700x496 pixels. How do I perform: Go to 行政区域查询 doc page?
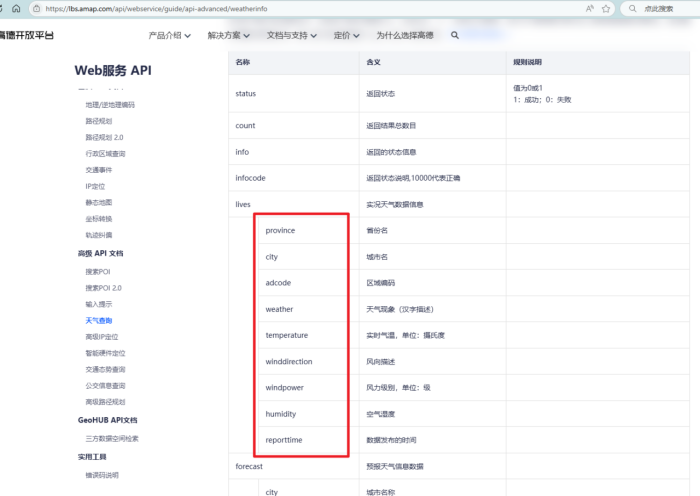coord(105,154)
